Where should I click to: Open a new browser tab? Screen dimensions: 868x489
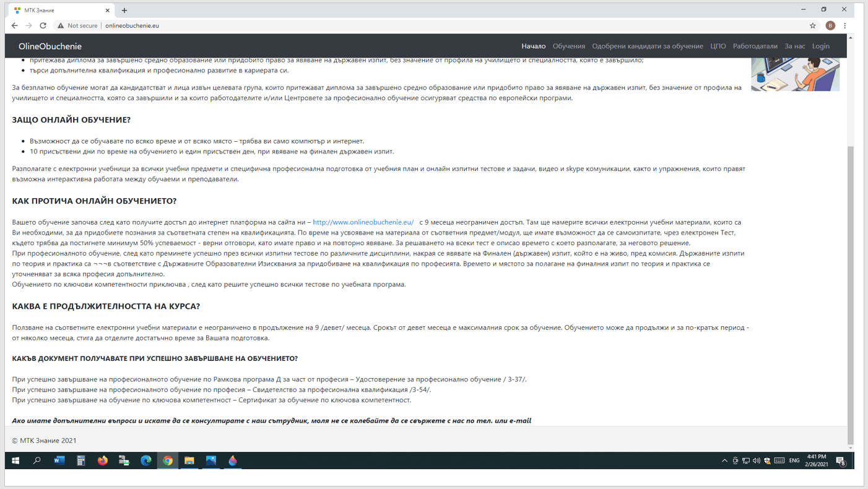pyautogui.click(x=124, y=11)
